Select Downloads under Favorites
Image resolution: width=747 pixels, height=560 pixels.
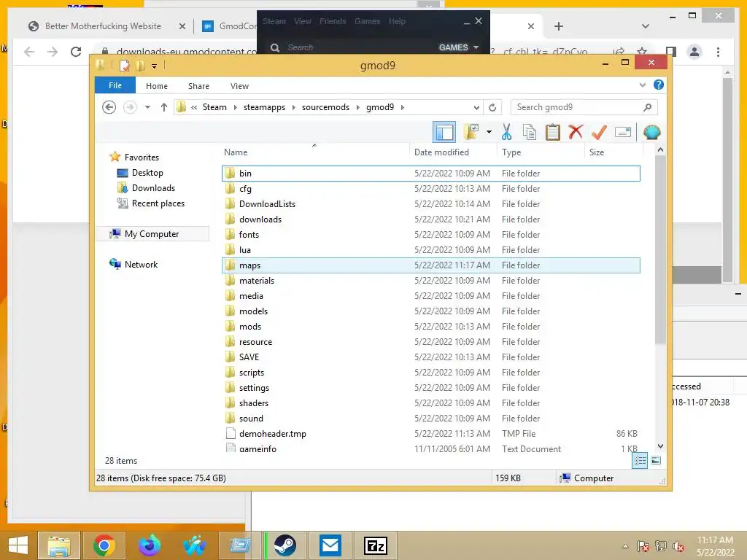[153, 188]
